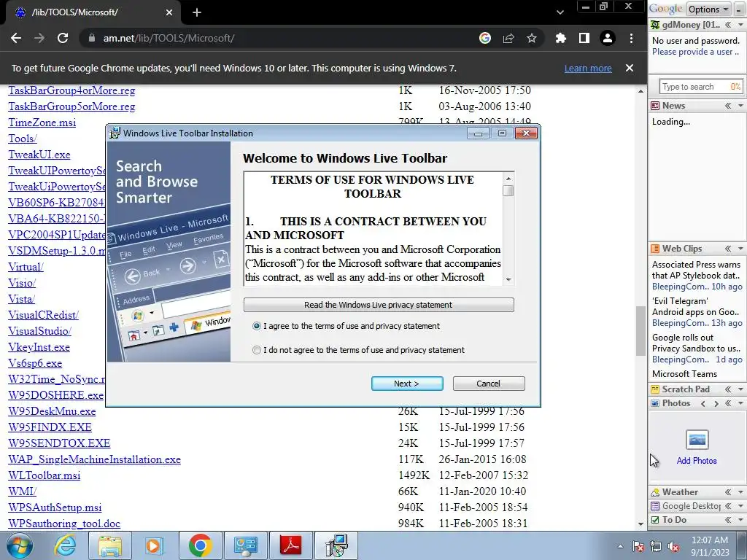Image resolution: width=747 pixels, height=560 pixels.
Task: Show previous photo in Photos gadget
Action: 703,403
